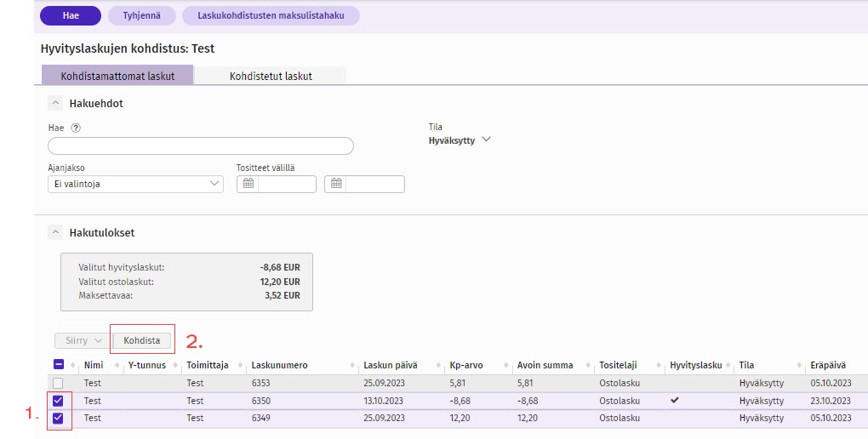Click the Tyhjennä button
This screenshot has width=868, height=439.
142,15
